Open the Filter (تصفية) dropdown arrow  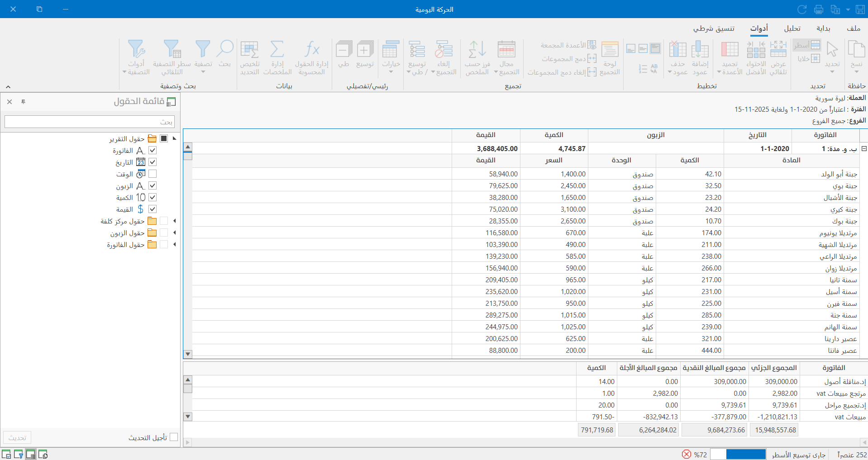[x=203, y=72]
